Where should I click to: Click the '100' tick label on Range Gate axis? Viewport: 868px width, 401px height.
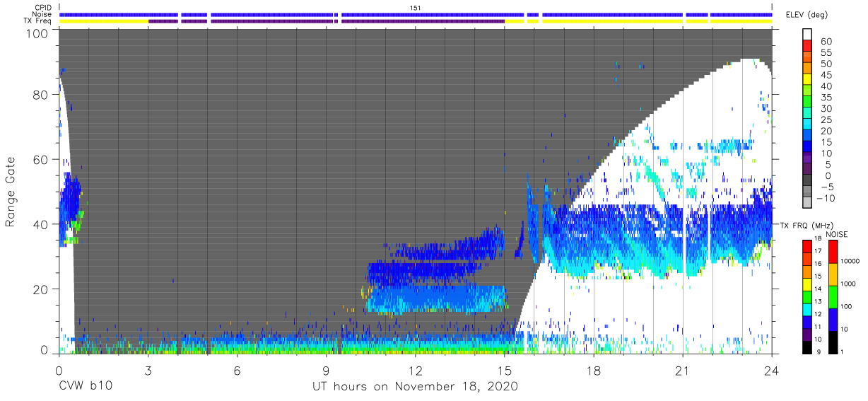[37, 34]
